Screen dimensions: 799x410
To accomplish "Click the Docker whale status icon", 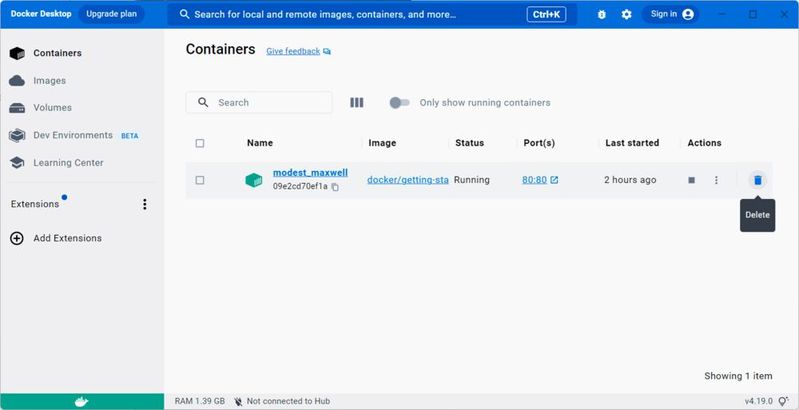I will [82, 401].
